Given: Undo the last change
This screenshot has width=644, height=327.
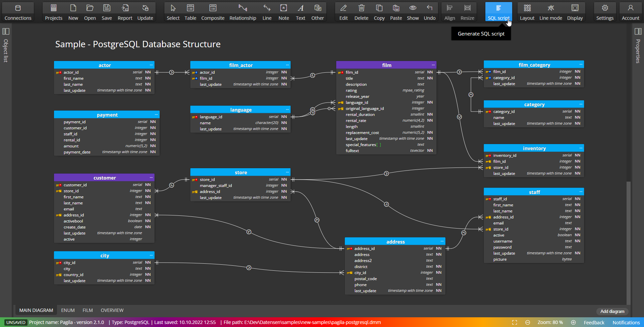Looking at the screenshot, I should tap(429, 11).
